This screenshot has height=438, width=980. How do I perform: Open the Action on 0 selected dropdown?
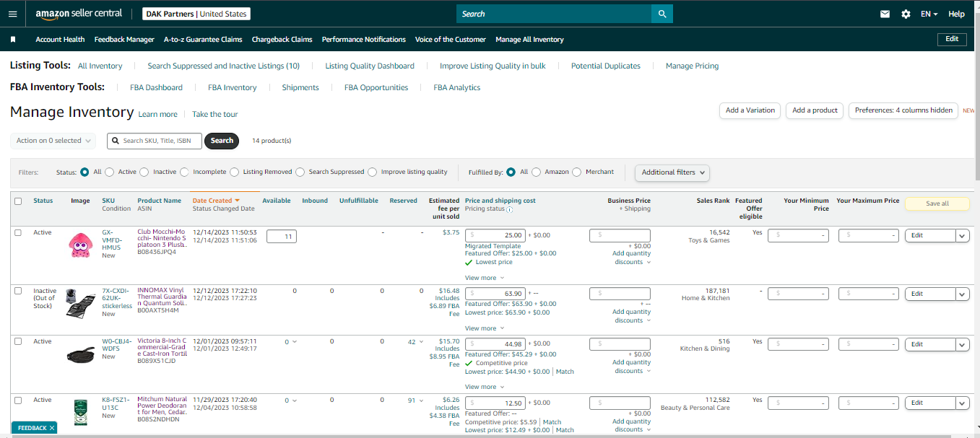[53, 141]
